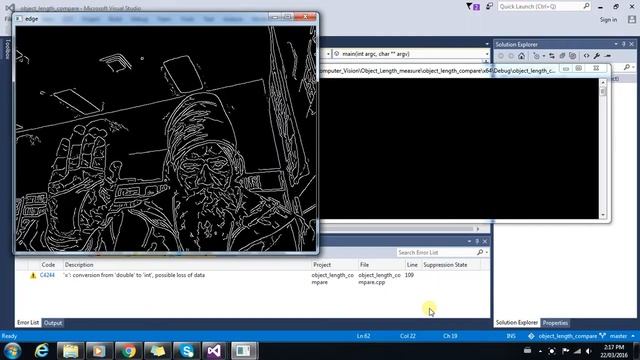
Task: Sort Error List by Description column
Action: click(x=79, y=265)
